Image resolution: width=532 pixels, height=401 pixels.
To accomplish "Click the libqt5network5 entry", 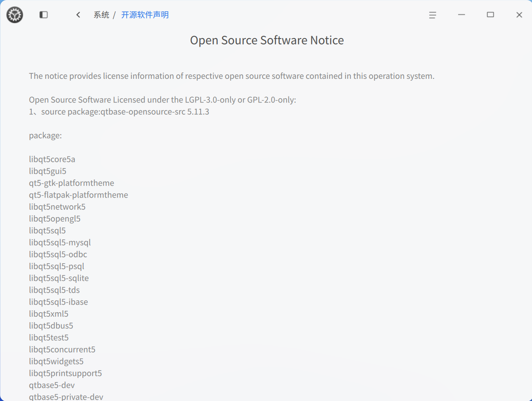I will [x=57, y=207].
